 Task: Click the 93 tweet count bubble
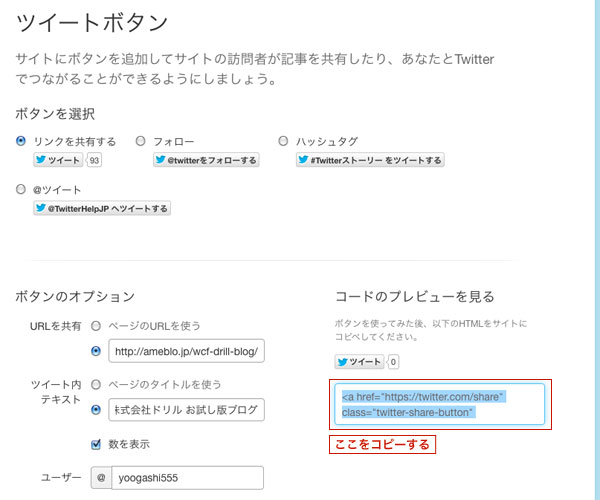coord(94,160)
